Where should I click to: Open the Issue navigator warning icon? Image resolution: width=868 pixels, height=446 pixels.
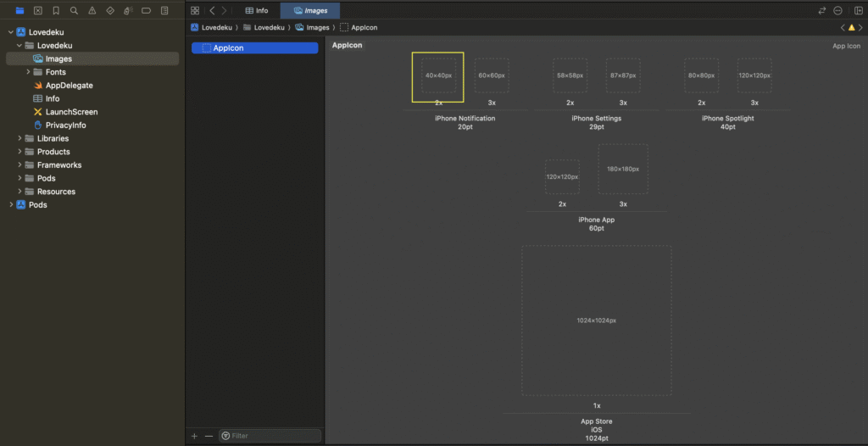point(92,11)
